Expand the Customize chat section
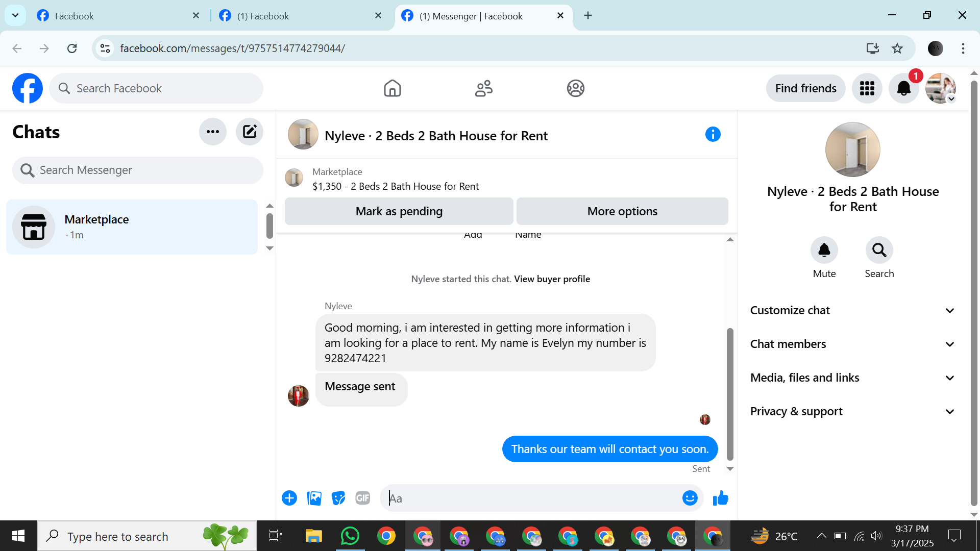 click(852, 310)
